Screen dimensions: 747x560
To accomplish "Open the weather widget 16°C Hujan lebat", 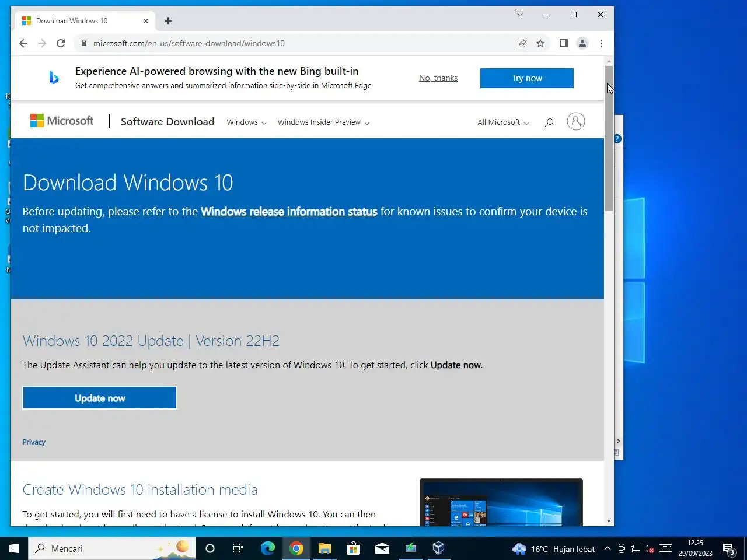I will [554, 549].
